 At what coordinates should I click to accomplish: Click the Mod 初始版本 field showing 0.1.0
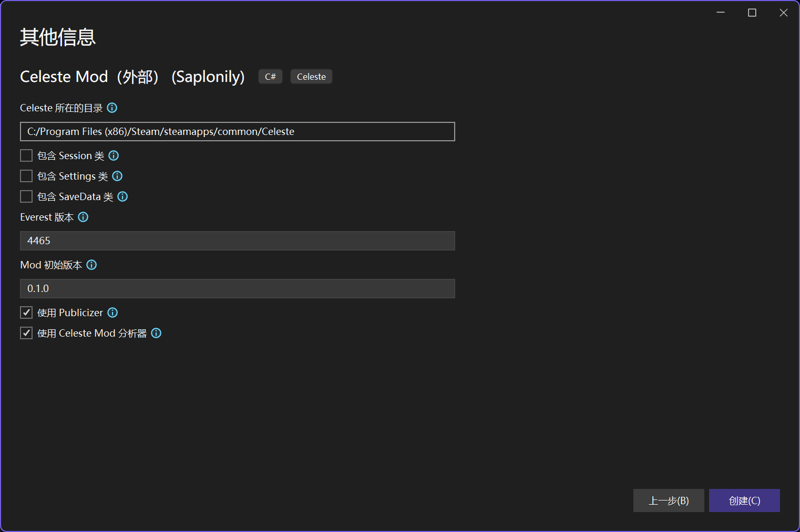click(237, 288)
